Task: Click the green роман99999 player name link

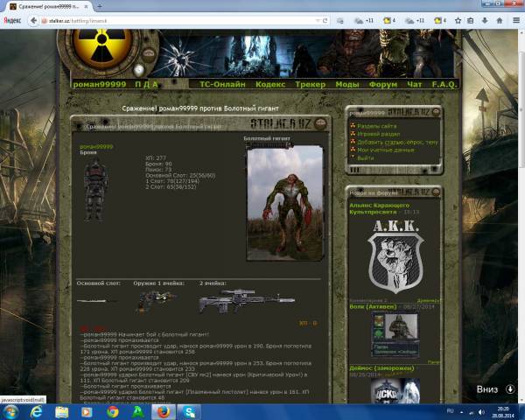Action: click(x=96, y=147)
